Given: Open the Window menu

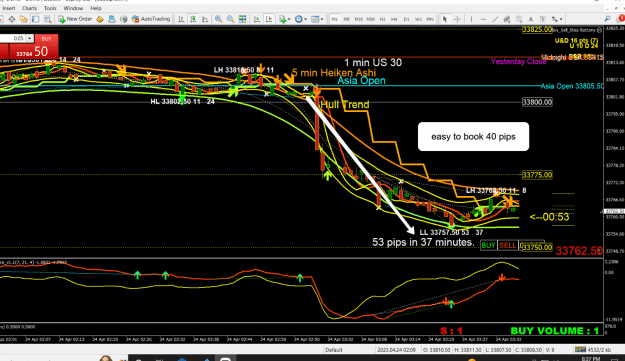Looking at the screenshot, I should (73, 8).
